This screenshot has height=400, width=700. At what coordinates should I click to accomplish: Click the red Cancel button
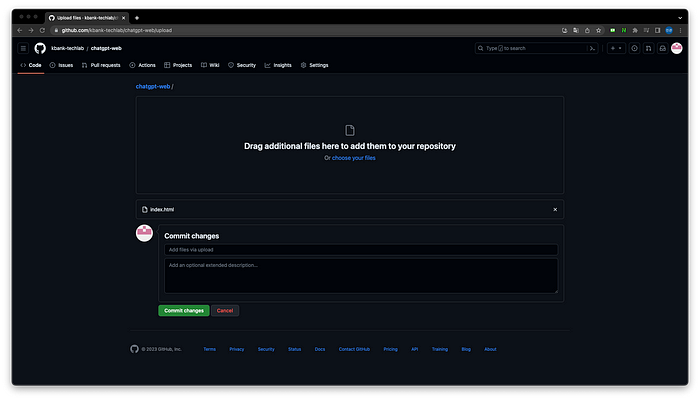[225, 311]
